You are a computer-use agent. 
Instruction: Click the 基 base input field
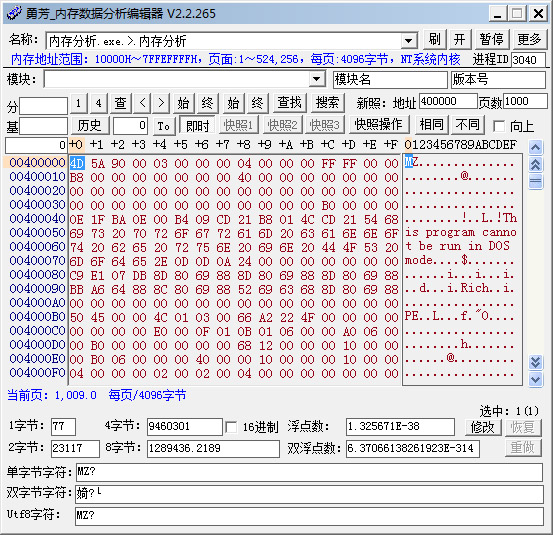pos(43,126)
